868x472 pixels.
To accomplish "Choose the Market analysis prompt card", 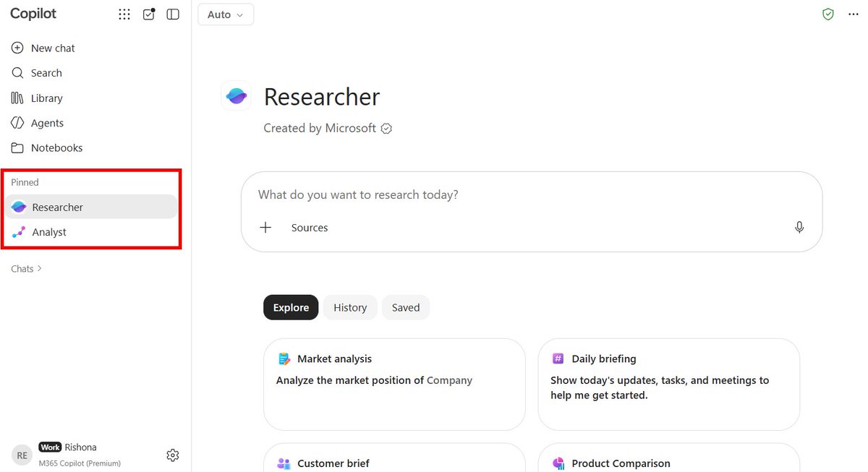I will pyautogui.click(x=394, y=384).
